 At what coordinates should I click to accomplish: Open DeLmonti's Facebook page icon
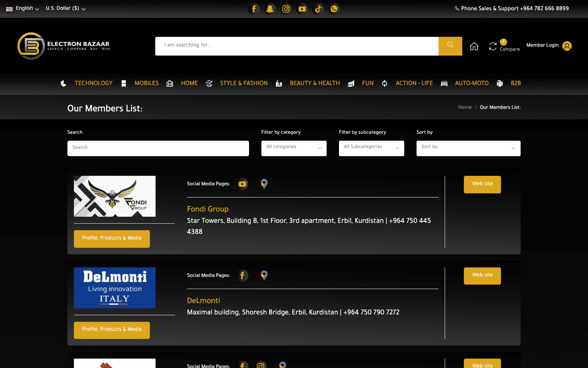(x=243, y=276)
